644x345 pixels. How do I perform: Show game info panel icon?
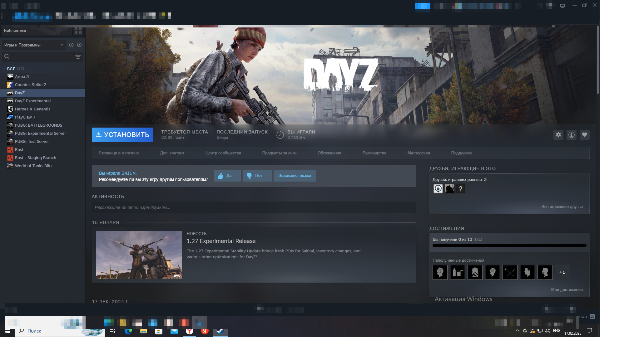pos(572,135)
